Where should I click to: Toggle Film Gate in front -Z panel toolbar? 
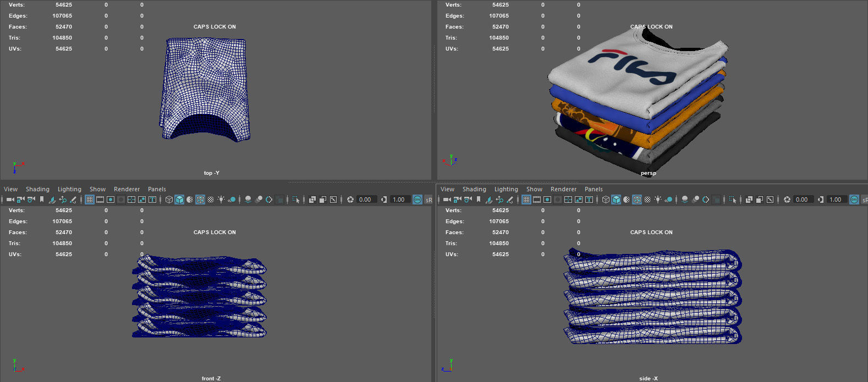(100, 200)
